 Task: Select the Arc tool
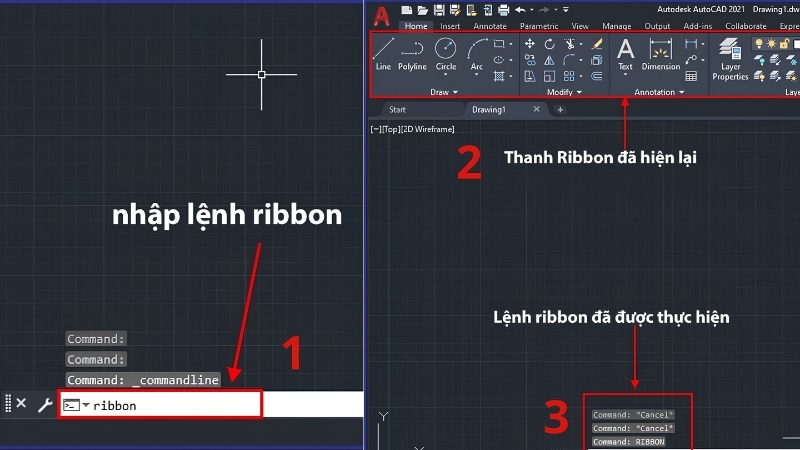(477, 54)
